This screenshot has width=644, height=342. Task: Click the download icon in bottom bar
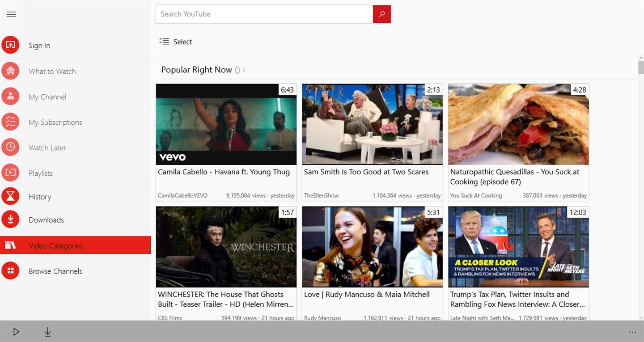point(48,332)
